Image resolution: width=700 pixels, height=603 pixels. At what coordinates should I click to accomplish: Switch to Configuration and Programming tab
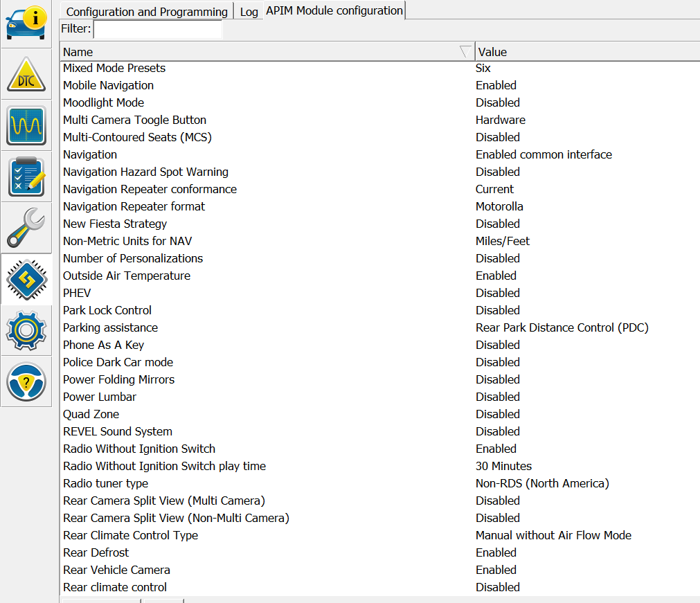pyautogui.click(x=147, y=12)
